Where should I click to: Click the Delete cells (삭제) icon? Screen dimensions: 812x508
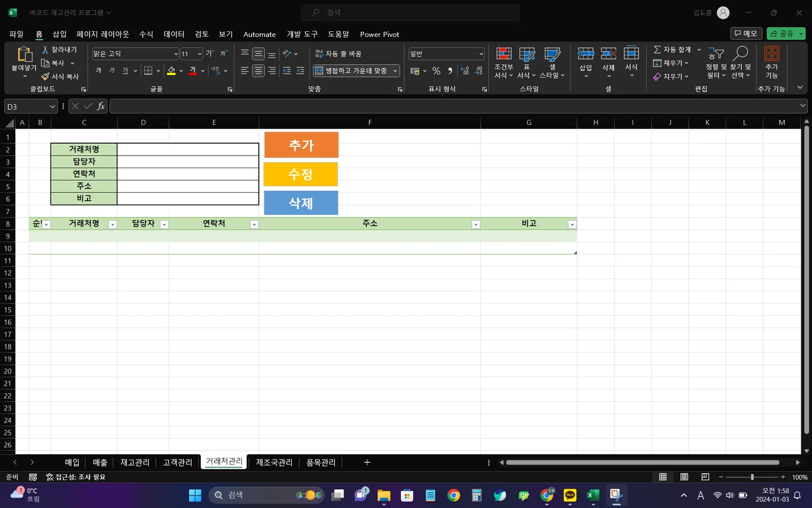point(609,54)
